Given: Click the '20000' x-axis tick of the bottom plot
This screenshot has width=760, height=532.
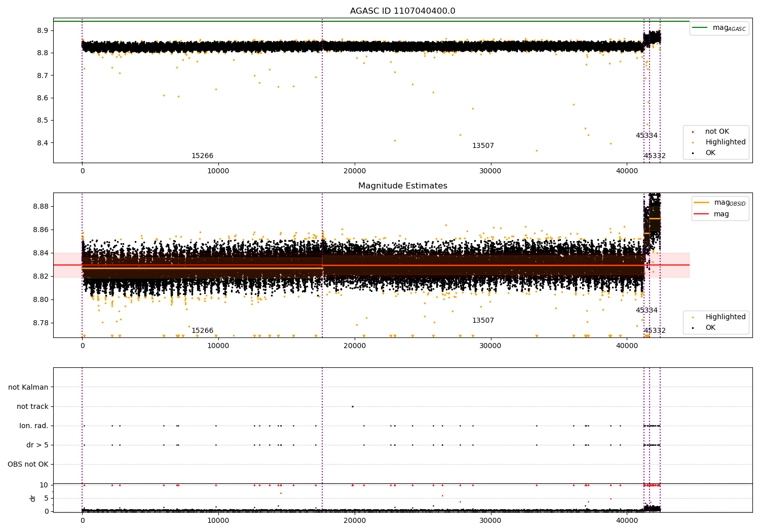Looking at the screenshot, I should 355,521.
